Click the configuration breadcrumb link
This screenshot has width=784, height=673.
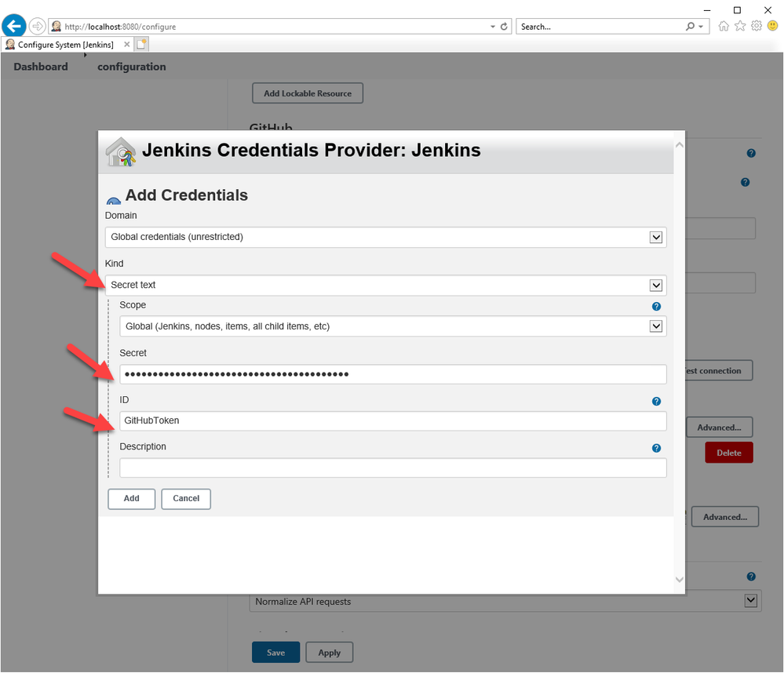pos(132,67)
